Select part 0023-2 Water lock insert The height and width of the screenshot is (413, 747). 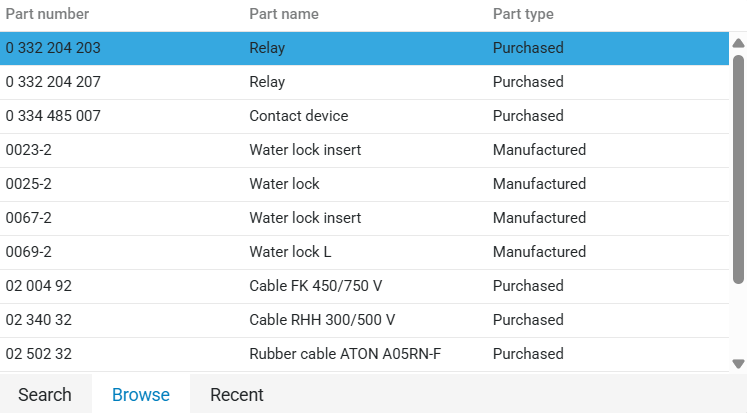(x=364, y=150)
